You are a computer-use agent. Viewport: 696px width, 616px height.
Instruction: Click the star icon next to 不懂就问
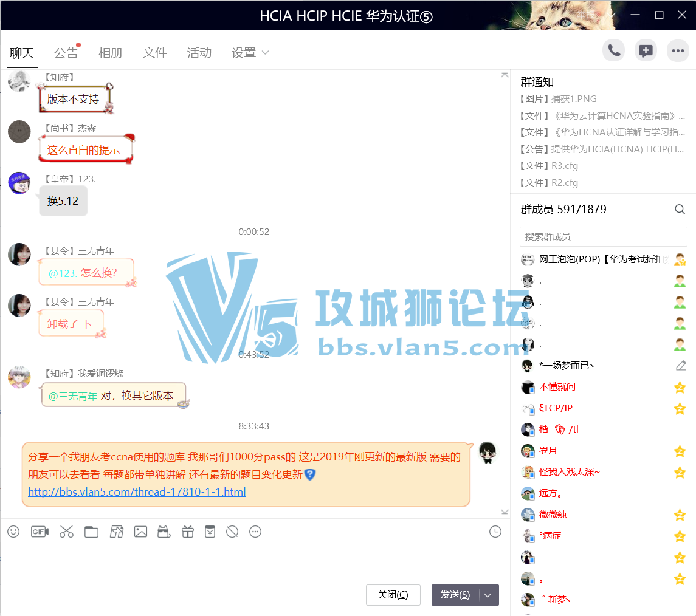pos(680,387)
